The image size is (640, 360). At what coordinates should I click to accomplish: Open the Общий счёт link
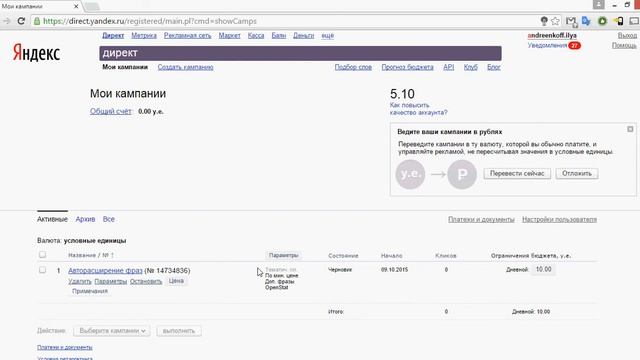pos(111,111)
